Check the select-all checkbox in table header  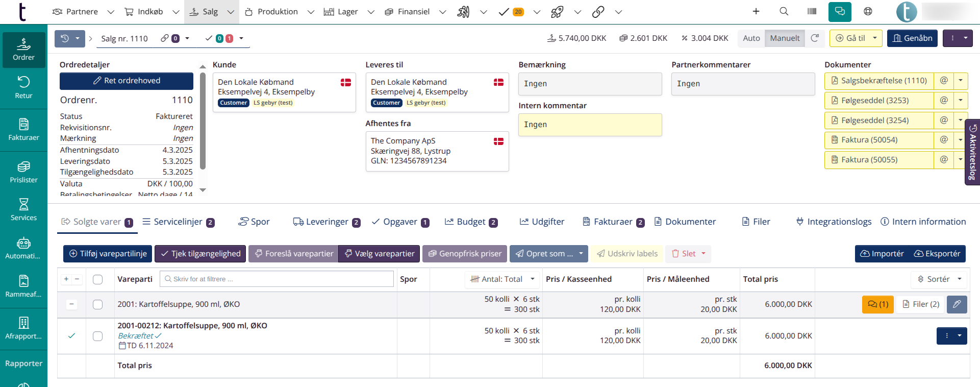pos(98,279)
